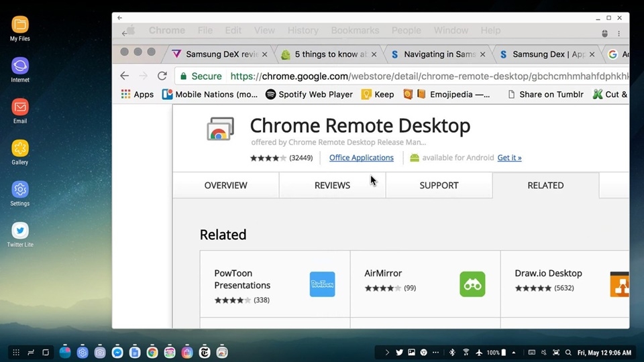The width and height of the screenshot is (644, 362).
Task: Open Apps bookmark shortcut
Action: pos(137,95)
